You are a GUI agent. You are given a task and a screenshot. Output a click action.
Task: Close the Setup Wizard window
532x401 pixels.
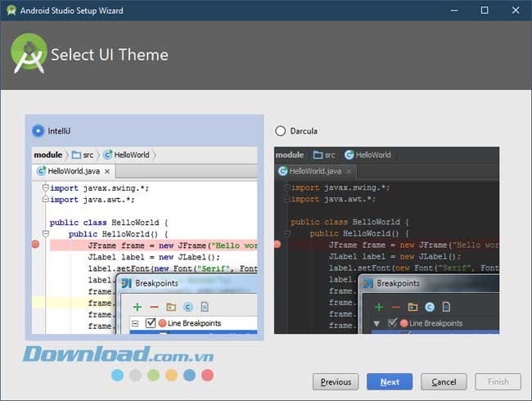click(x=516, y=10)
